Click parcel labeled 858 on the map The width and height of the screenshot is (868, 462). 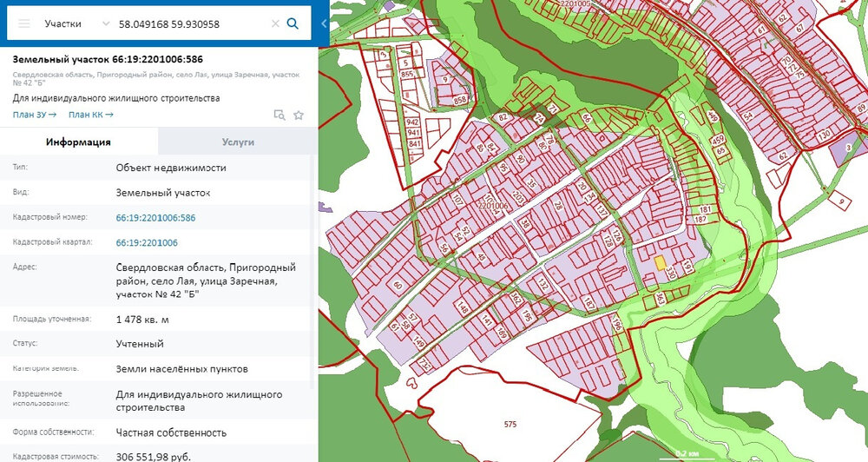pos(459,100)
